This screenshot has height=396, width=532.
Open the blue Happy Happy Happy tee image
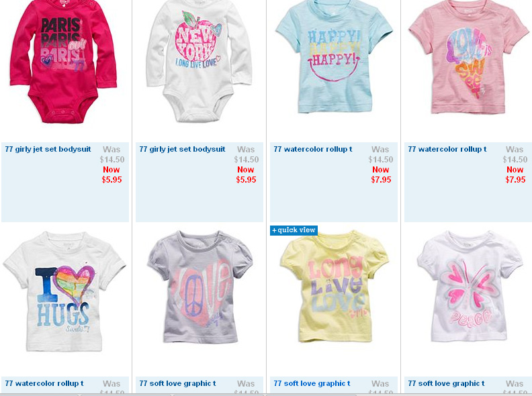tap(334, 56)
